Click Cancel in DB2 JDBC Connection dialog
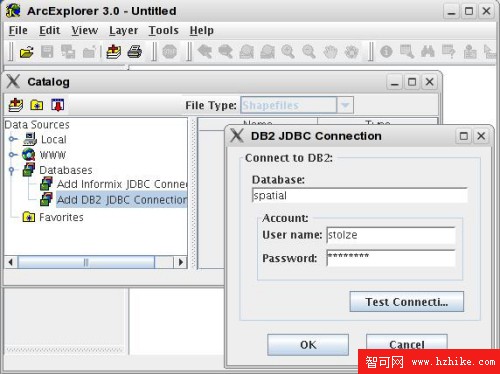Image resolution: width=500 pixels, height=374 pixels. coord(407,343)
